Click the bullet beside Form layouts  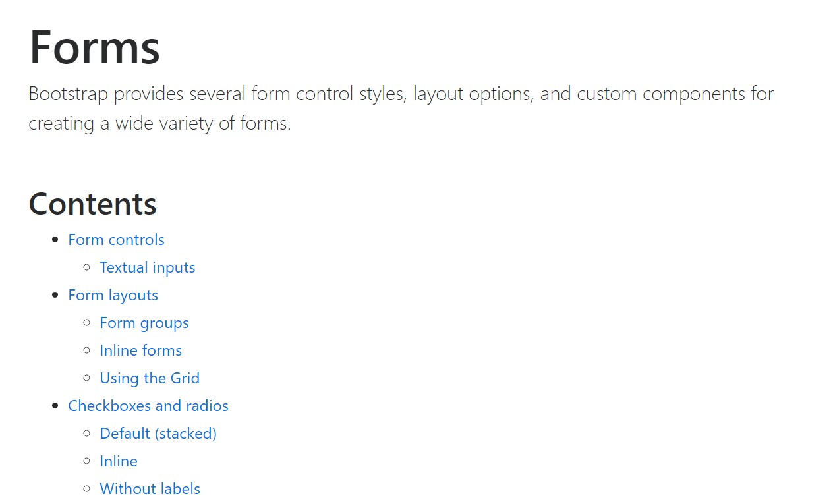55,295
